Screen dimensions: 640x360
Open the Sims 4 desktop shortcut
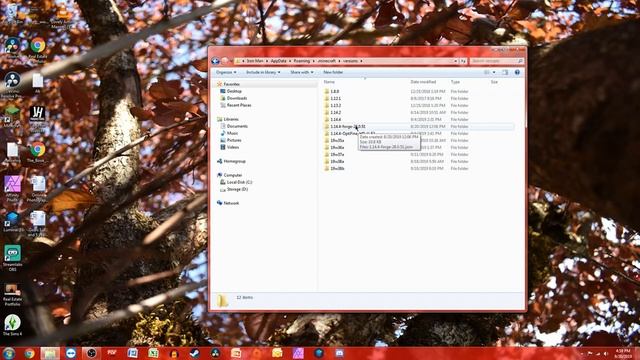(x=12, y=325)
